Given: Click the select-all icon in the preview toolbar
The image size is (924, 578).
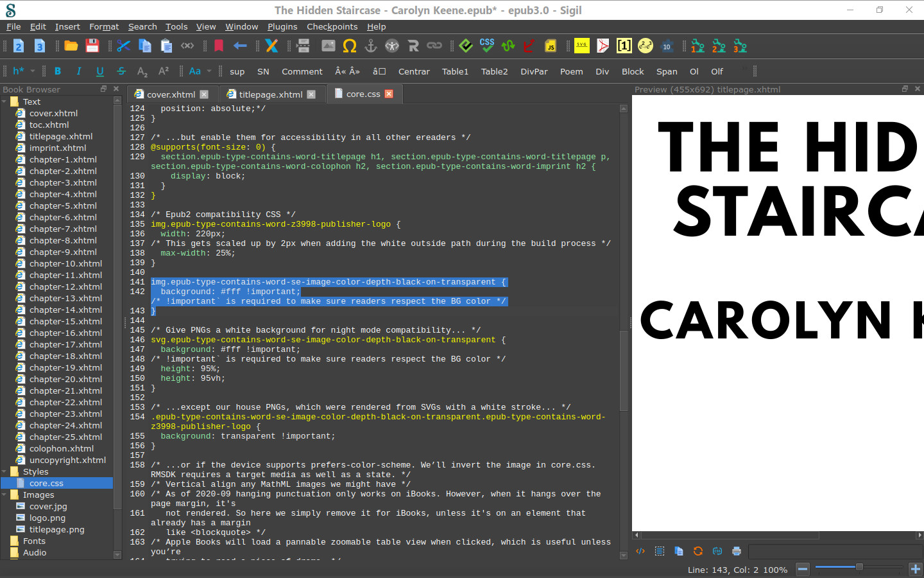Looking at the screenshot, I should [660, 551].
